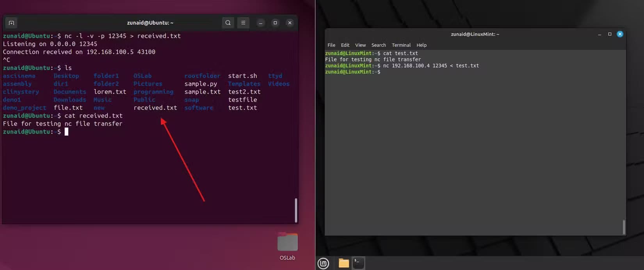Click the ttyd directory name
Viewport: 644px width, 270px height.
(x=275, y=76)
